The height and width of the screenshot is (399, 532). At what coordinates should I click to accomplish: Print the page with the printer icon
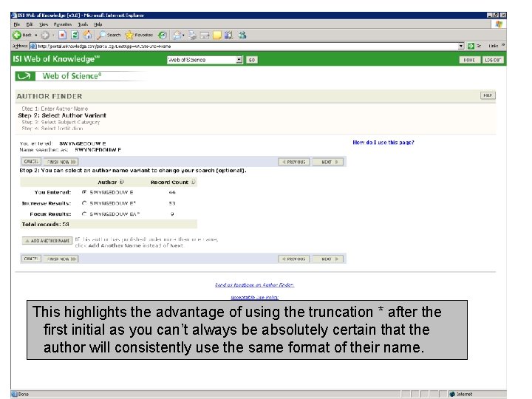[192, 35]
